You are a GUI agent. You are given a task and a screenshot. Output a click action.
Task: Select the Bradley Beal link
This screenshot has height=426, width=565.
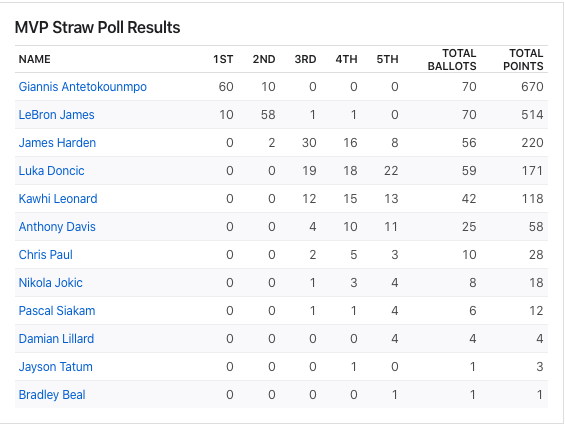tap(52, 395)
